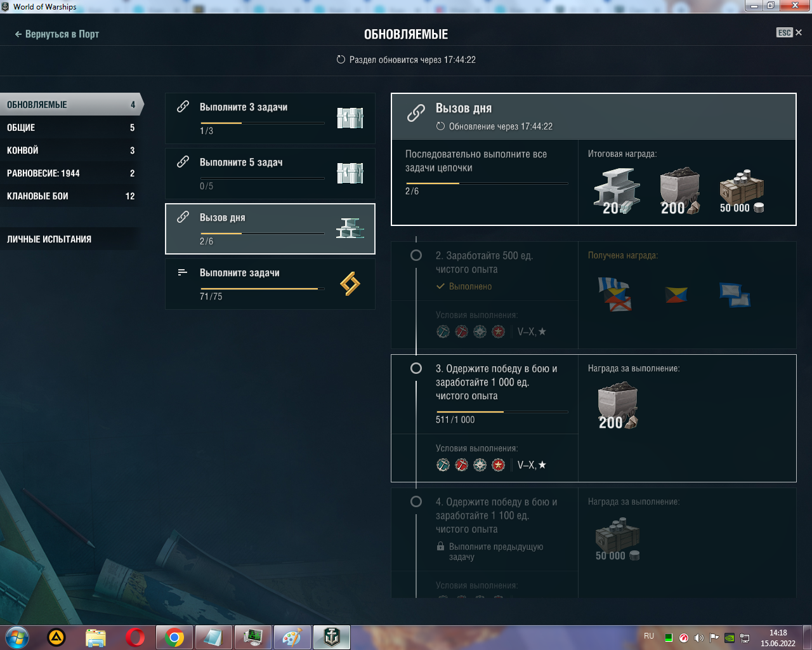Switch to РАВНОВЕСИЕ: 1944 tab

[70, 173]
